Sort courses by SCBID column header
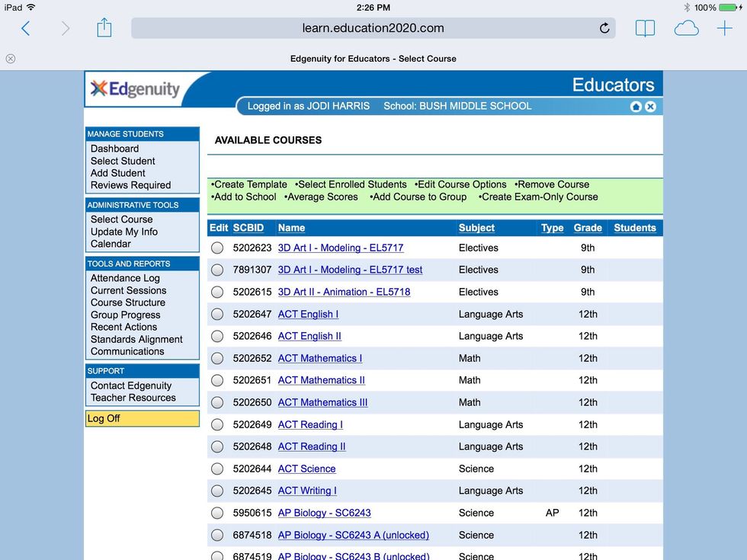The width and height of the screenshot is (747, 560). click(x=248, y=228)
